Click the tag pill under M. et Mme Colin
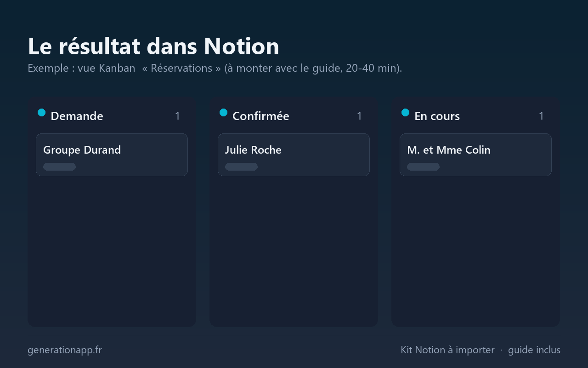This screenshot has height=368, width=588. tap(423, 167)
